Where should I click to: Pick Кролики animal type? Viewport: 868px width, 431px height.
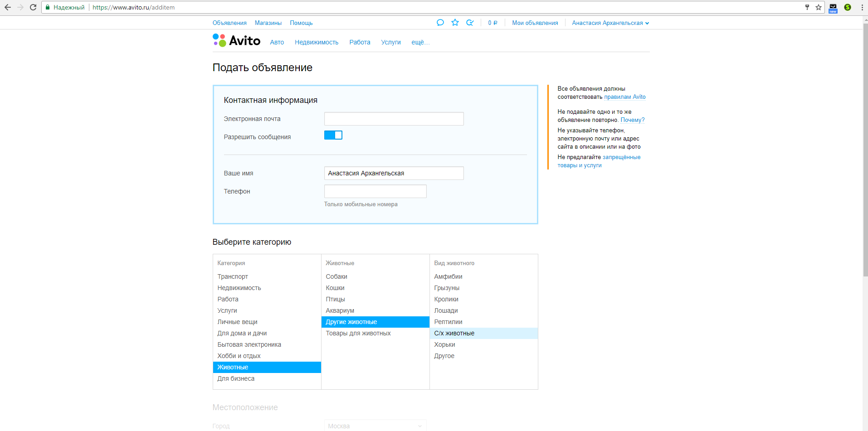(x=484, y=299)
